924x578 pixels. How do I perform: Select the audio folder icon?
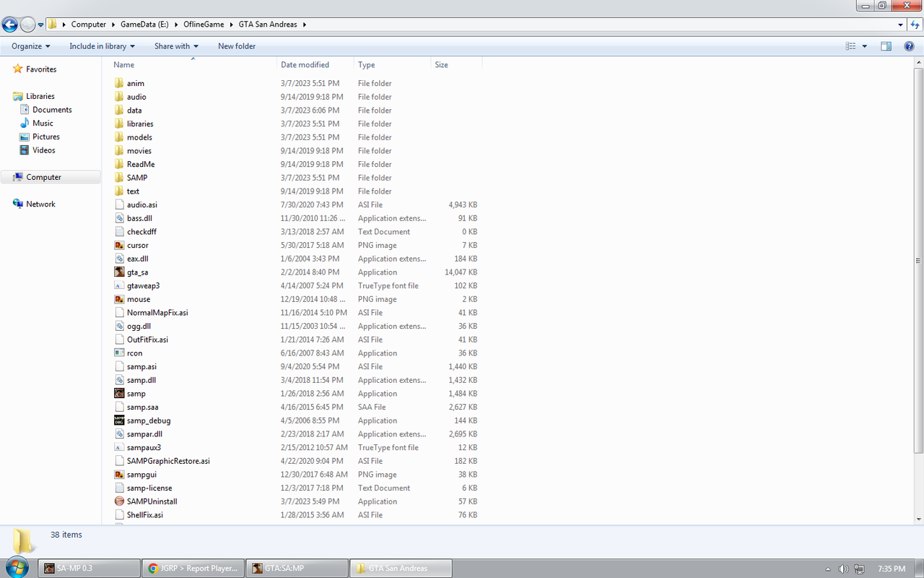pos(120,97)
